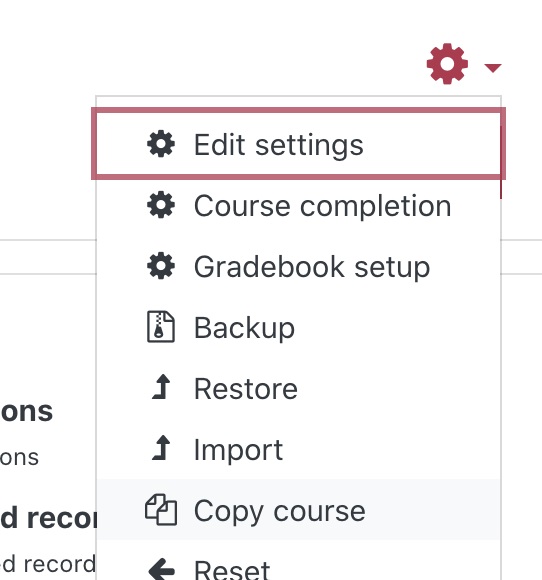This screenshot has height=580, width=542.
Task: Choose Restore from the menu
Action: [298, 388]
